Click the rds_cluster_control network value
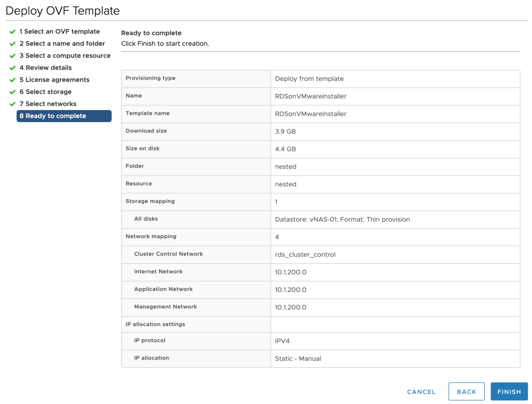 click(x=305, y=254)
